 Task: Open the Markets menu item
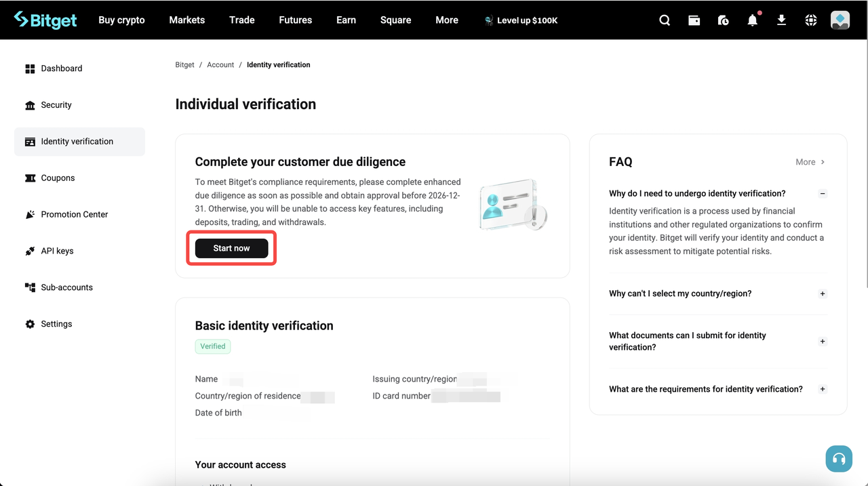click(186, 20)
